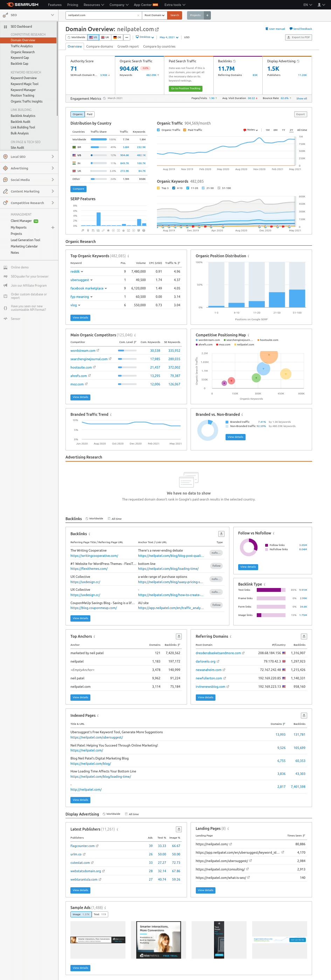Toggle the Organic Traffic checkbox in chart legend
This screenshot has width=331, height=980.
[158, 130]
